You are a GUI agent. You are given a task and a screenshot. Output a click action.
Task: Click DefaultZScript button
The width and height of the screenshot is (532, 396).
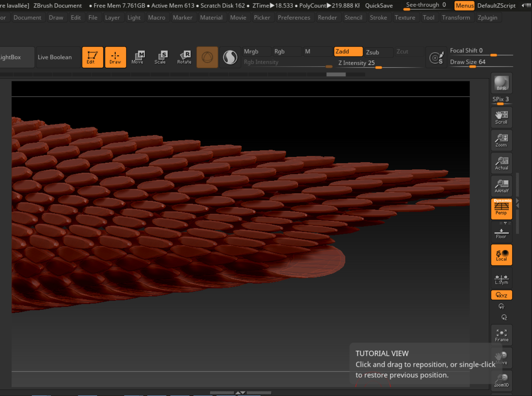point(496,5)
